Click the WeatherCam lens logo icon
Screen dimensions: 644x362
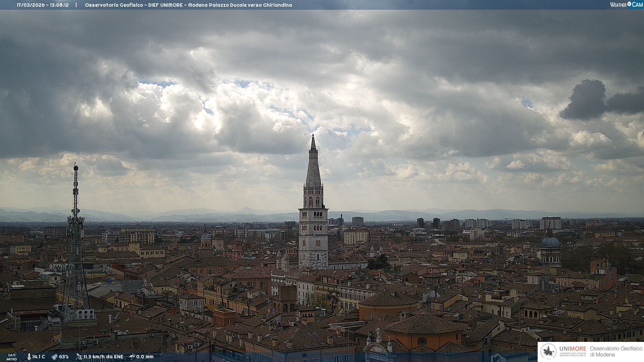(629, 4)
